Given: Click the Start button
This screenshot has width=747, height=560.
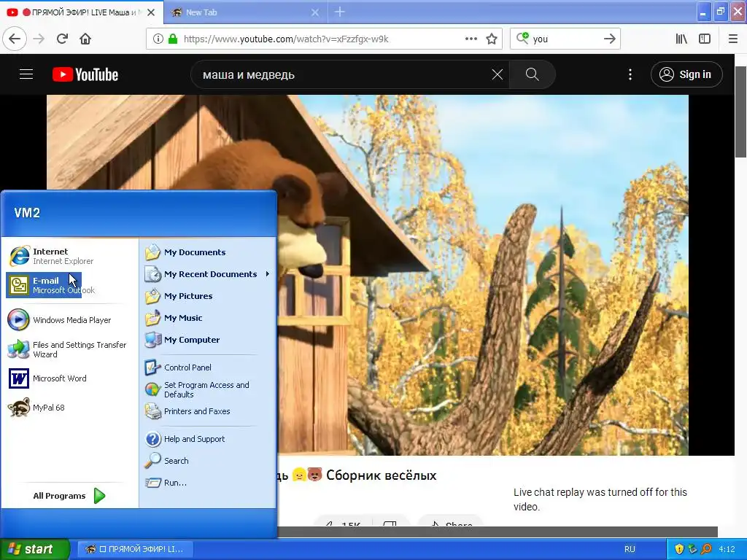Looking at the screenshot, I should pos(34,549).
